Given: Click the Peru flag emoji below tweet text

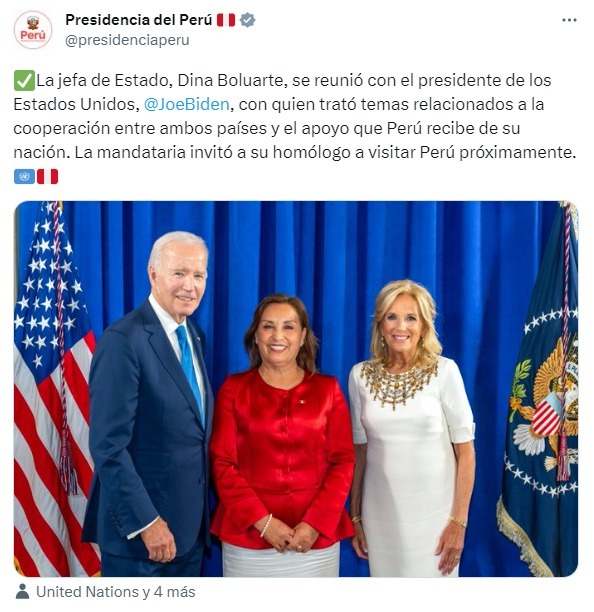Looking at the screenshot, I should point(47,176).
